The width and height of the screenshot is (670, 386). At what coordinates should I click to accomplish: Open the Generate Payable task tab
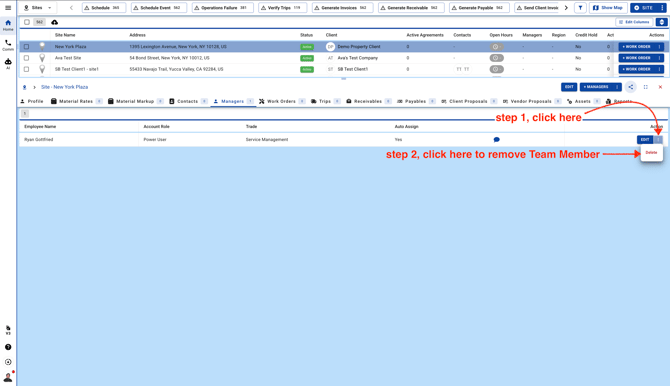(x=479, y=8)
